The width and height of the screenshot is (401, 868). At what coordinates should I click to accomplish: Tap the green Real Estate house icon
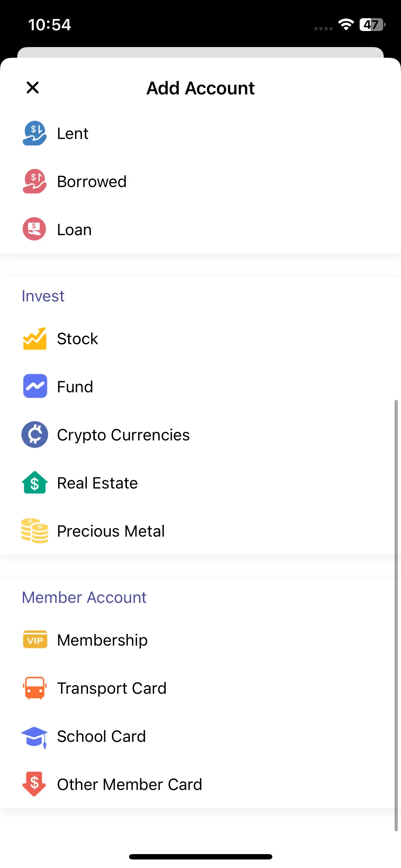[x=35, y=483]
